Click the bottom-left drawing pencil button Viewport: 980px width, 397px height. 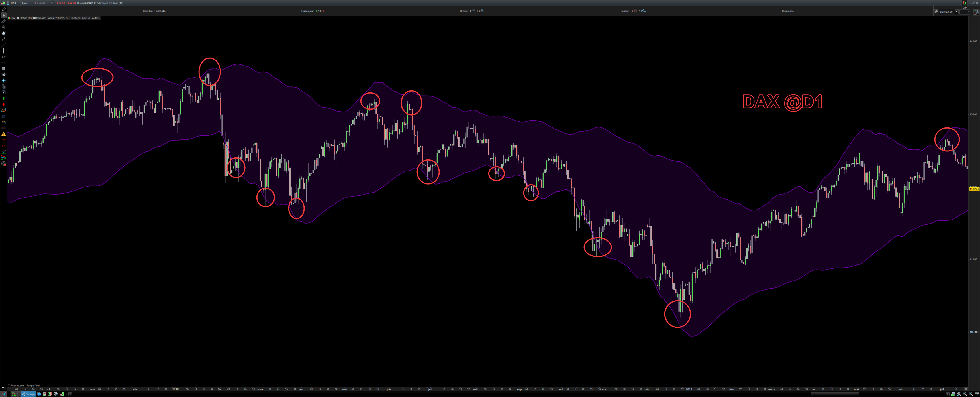tap(4, 394)
